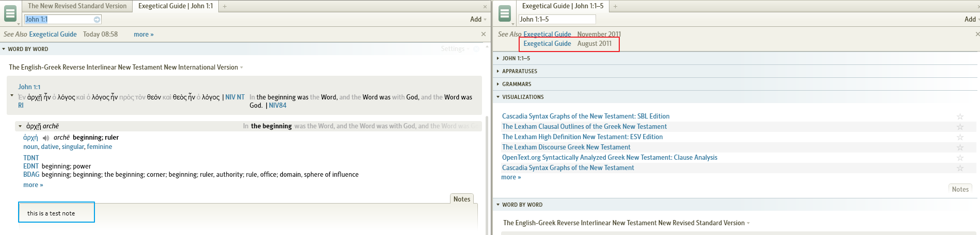This screenshot has width=980, height=235.
Task: Click 'singular' morphology link
Action: 73,147
